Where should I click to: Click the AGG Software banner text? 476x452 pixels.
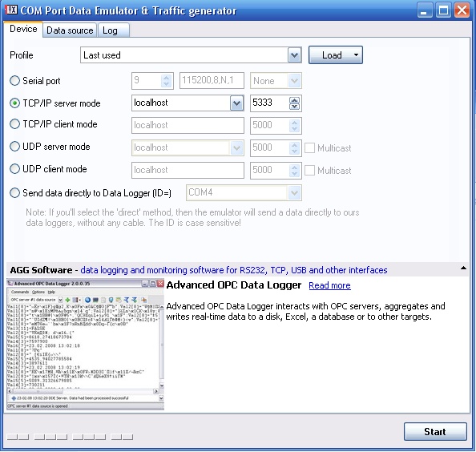pos(199,270)
